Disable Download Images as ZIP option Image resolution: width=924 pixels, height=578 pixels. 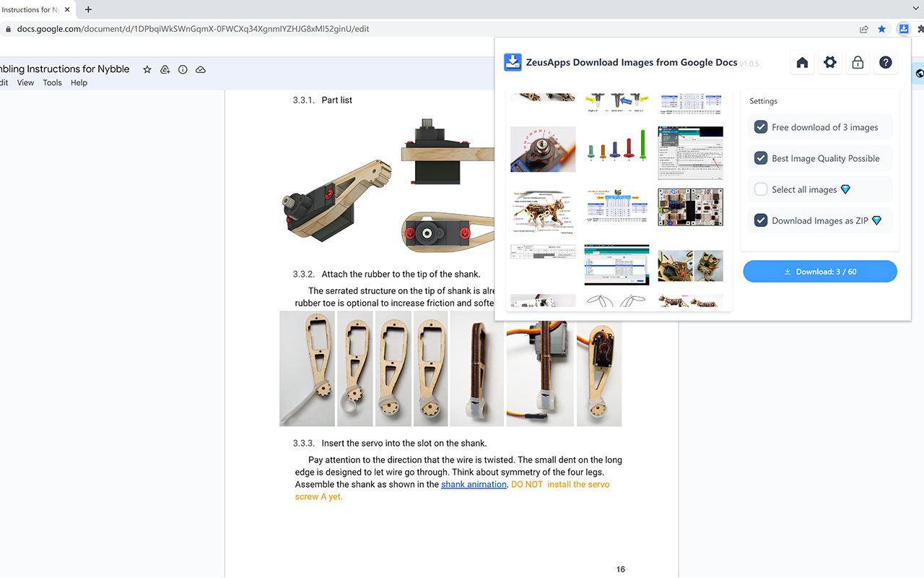tap(761, 220)
